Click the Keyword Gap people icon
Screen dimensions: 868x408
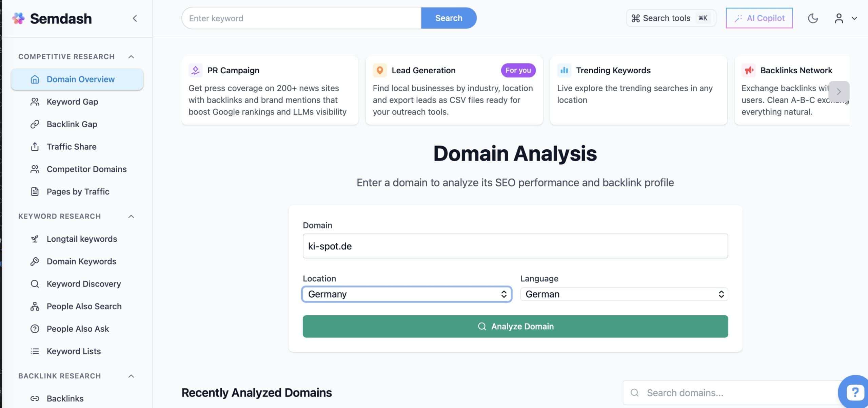tap(35, 101)
